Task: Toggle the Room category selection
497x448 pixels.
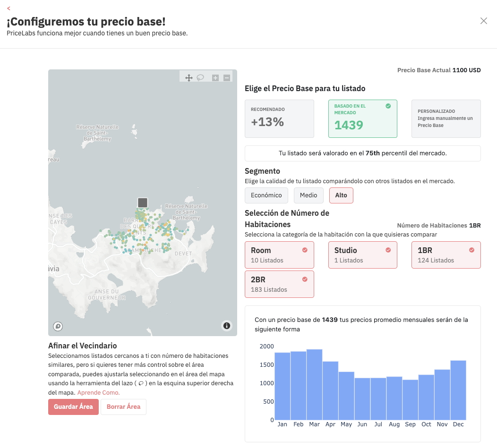Action: point(279,255)
